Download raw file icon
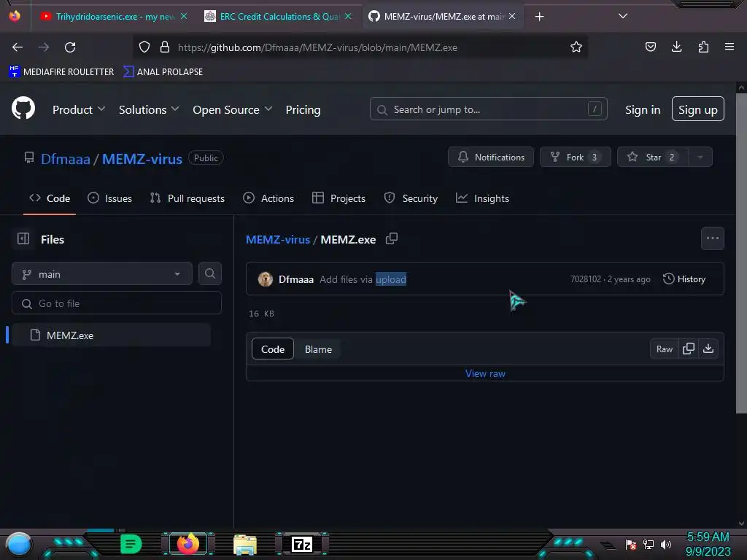The image size is (747, 560). (x=708, y=349)
